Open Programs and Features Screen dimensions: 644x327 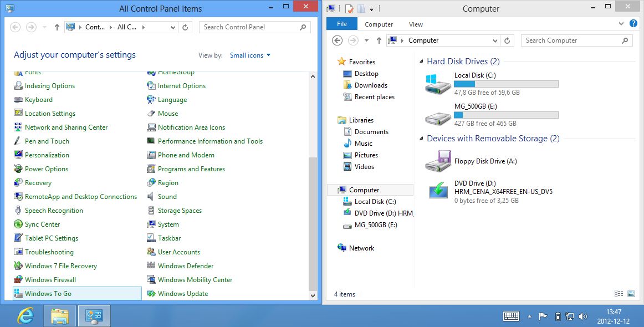point(186,169)
